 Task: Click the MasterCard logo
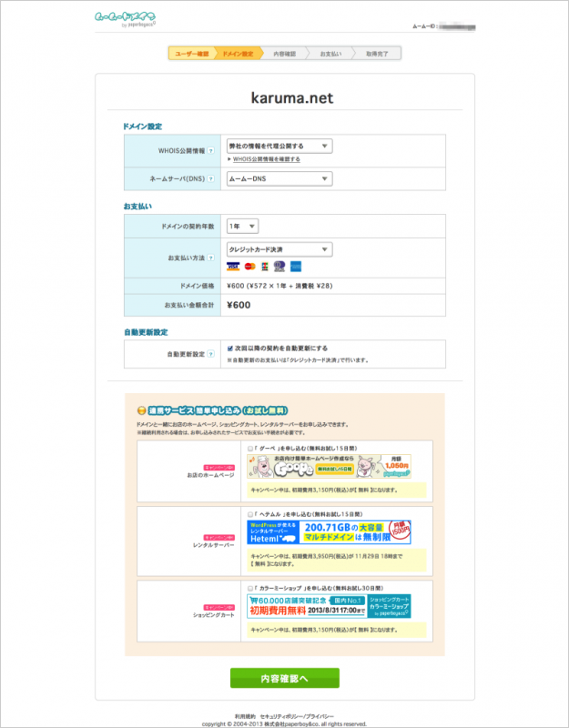coord(249,267)
